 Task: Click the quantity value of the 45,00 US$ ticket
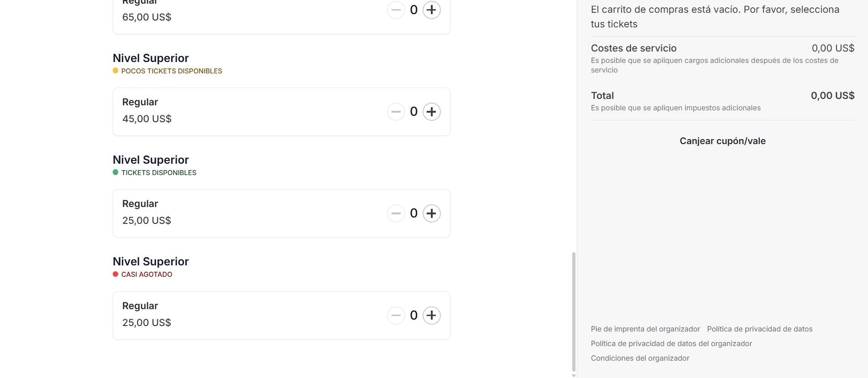coord(413,112)
